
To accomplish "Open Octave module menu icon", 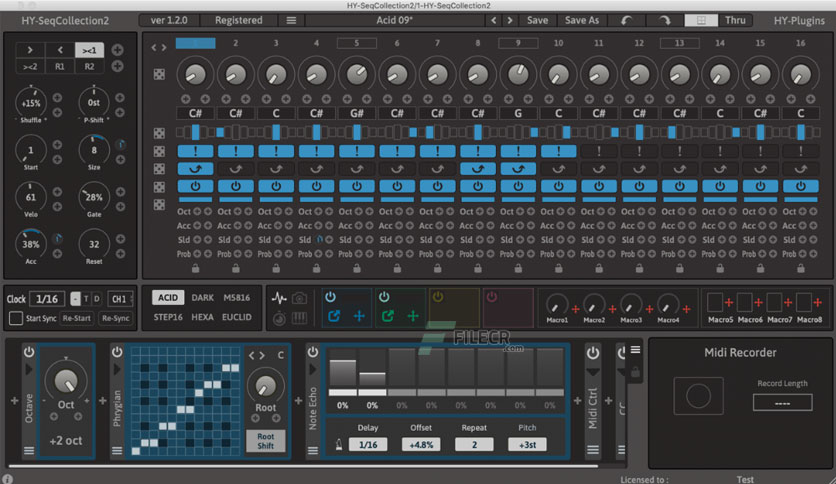I will (29, 451).
